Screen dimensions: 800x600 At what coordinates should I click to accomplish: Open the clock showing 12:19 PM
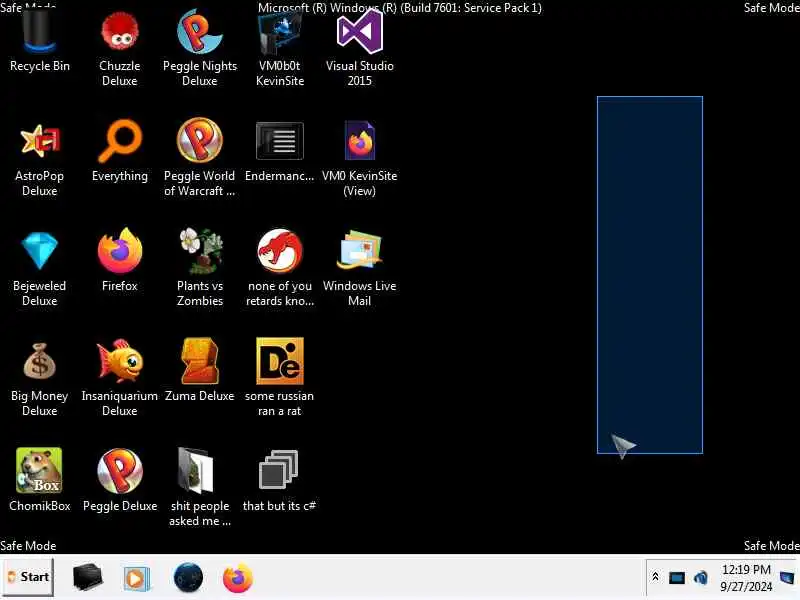[x=746, y=578]
